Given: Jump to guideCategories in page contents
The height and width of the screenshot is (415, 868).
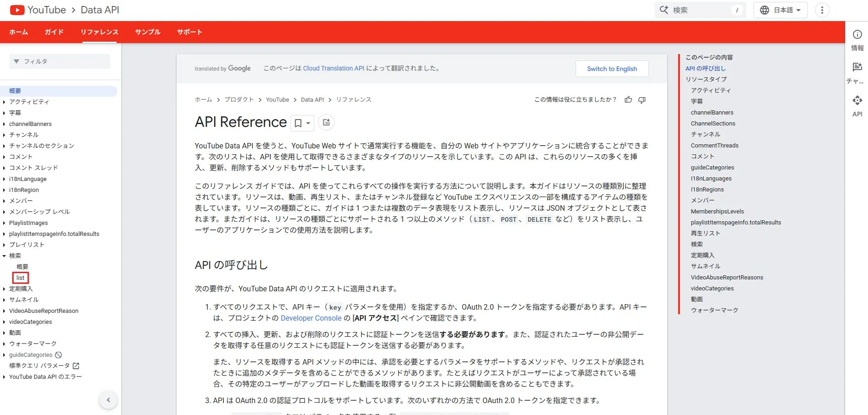Looking at the screenshot, I should [x=712, y=168].
